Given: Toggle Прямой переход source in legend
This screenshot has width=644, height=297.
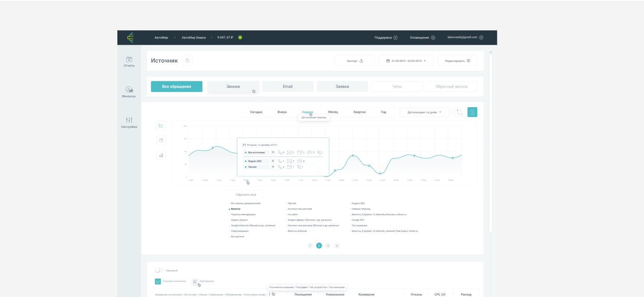Looking at the screenshot, I should click(360, 209).
